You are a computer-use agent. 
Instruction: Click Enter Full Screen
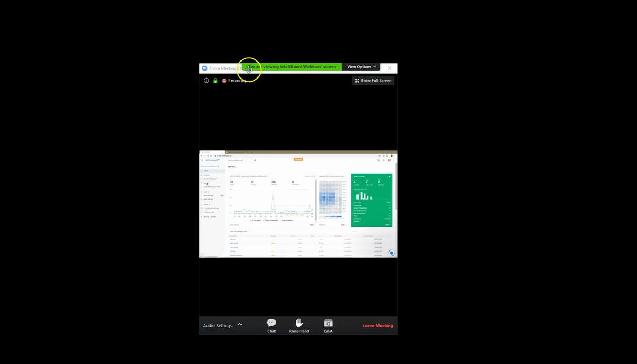373,81
